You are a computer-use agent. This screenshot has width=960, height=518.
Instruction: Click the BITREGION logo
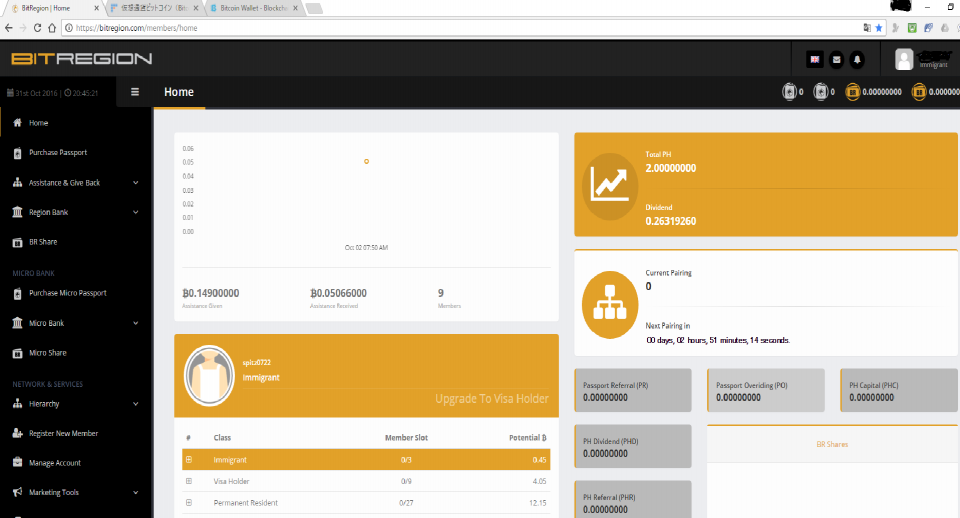click(81, 59)
